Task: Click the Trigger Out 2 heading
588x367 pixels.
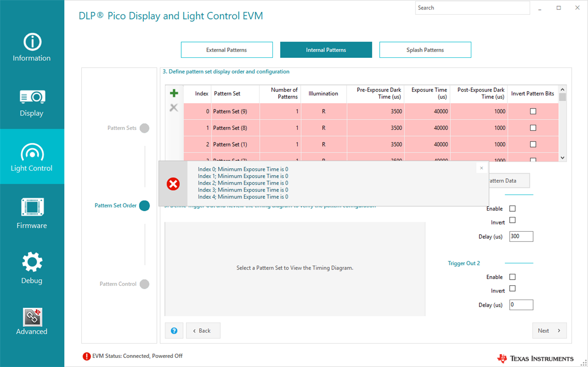Action: click(x=464, y=263)
